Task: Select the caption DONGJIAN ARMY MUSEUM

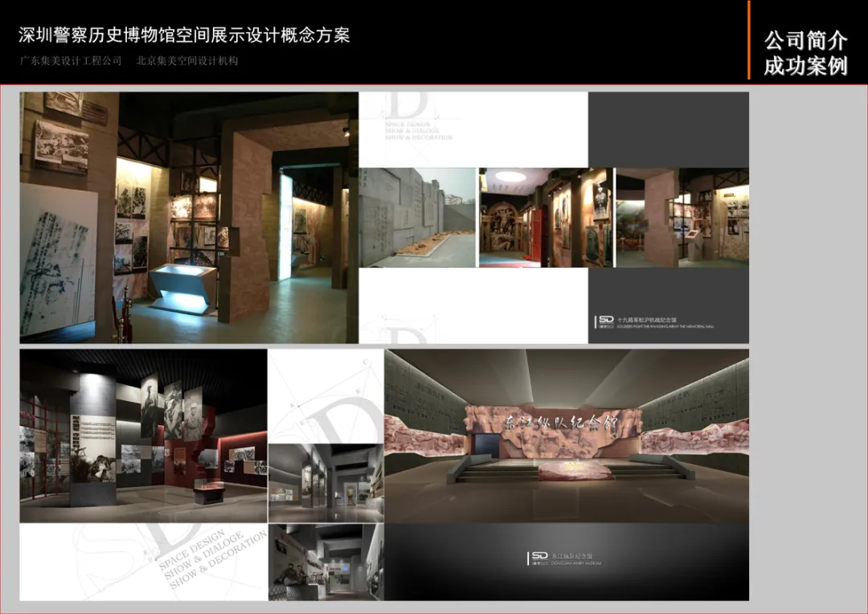Action: coord(576,563)
